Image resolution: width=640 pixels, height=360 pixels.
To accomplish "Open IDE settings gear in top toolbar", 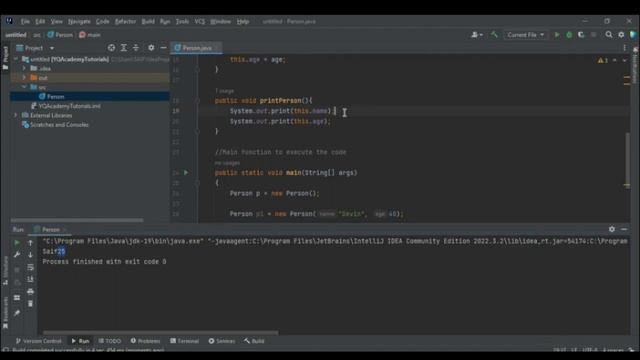I will pos(621,35).
